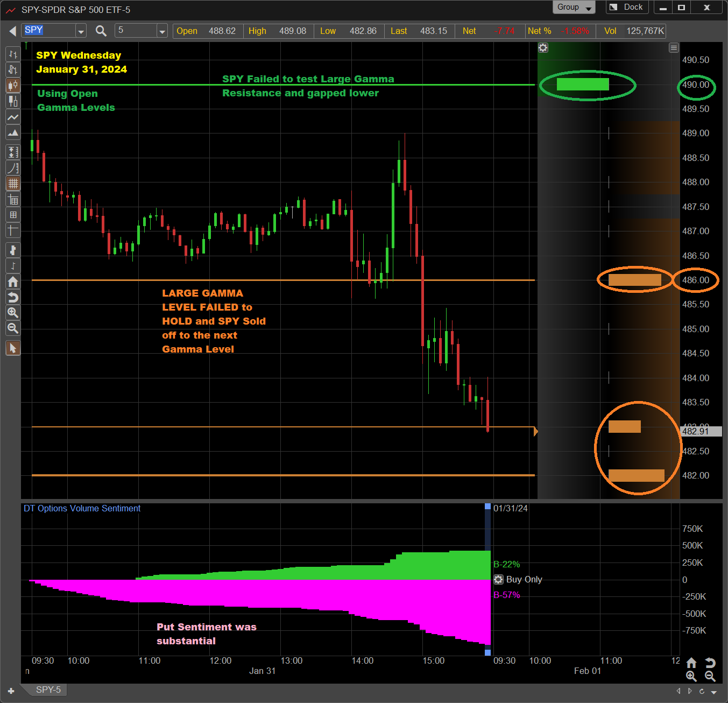Click the Dock button
The image size is (728, 703).
[x=627, y=7]
